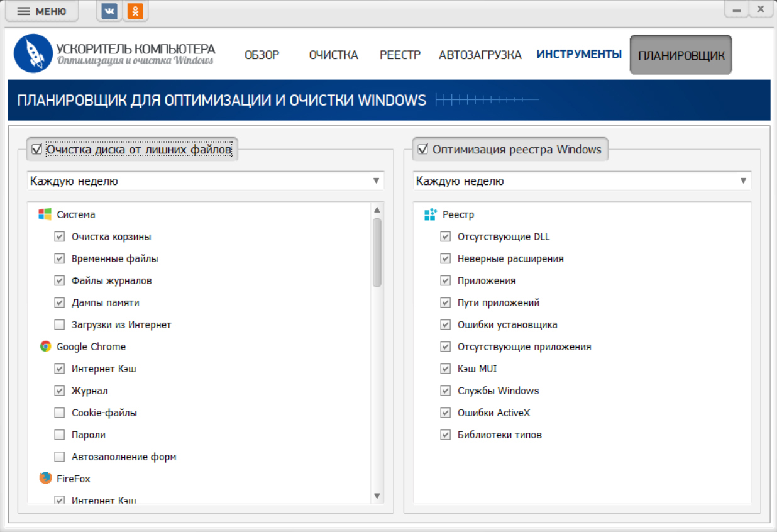Open the VK social network icon
Viewport: 777px width, 532px height.
(109, 11)
